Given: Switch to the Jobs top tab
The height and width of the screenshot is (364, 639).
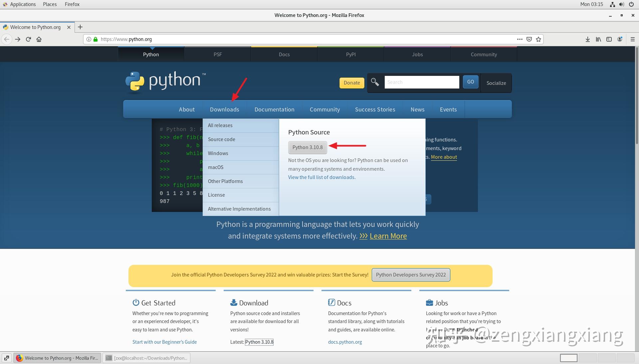Looking at the screenshot, I should [417, 54].
